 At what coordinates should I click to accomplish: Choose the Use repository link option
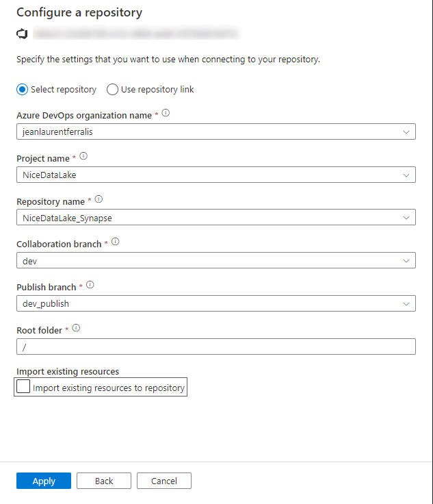point(112,89)
